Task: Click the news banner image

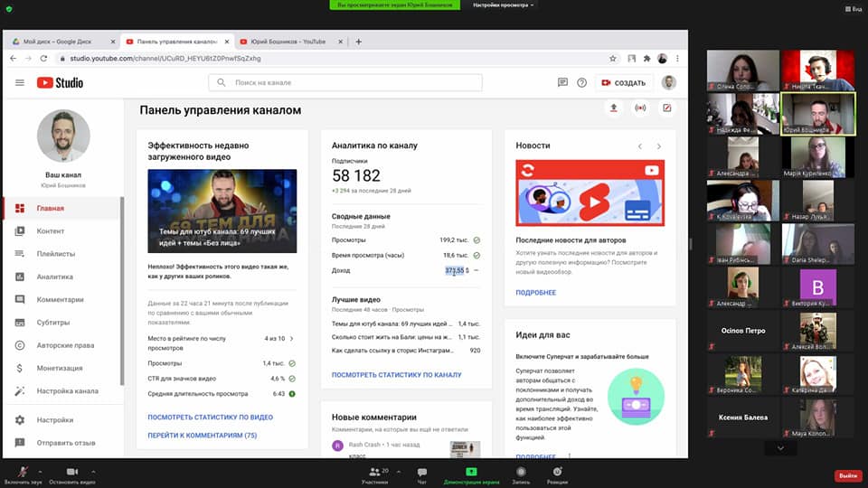Action: (590, 193)
